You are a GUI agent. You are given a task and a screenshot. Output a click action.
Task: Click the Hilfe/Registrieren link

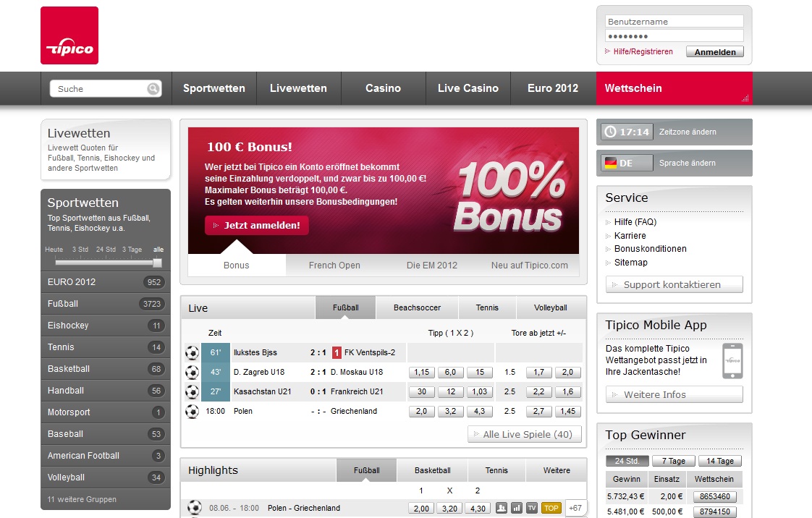(x=643, y=52)
